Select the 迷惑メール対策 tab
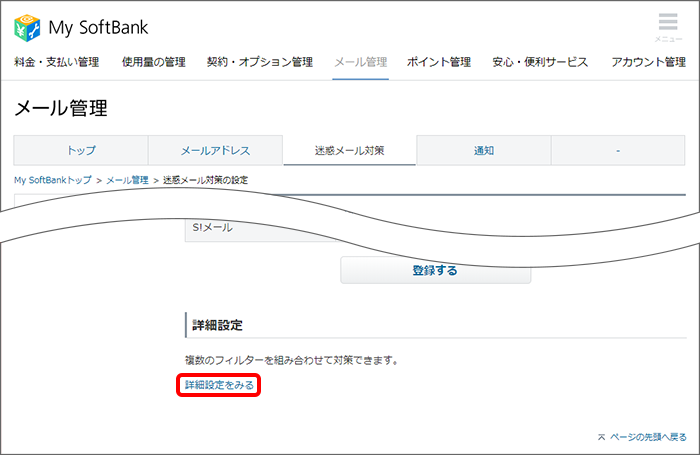 (350, 150)
